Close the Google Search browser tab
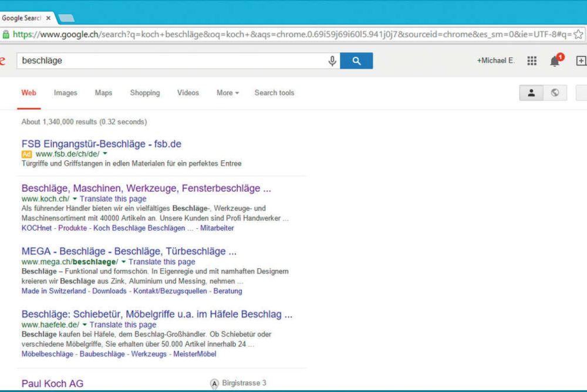This screenshot has width=587, height=392. [48, 18]
